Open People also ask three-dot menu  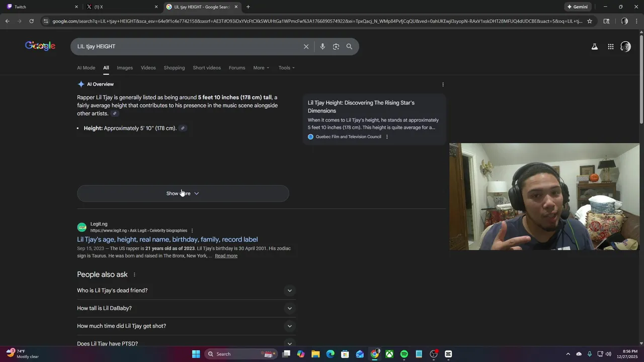click(x=134, y=275)
